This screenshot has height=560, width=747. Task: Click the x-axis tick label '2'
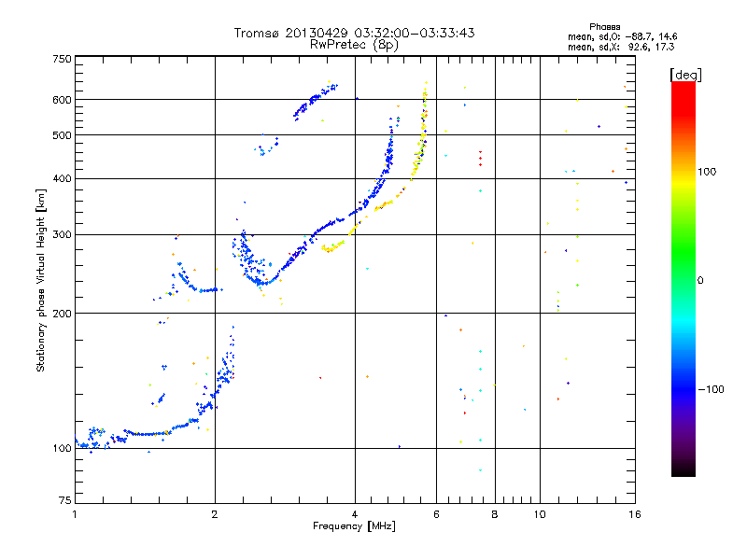215,514
